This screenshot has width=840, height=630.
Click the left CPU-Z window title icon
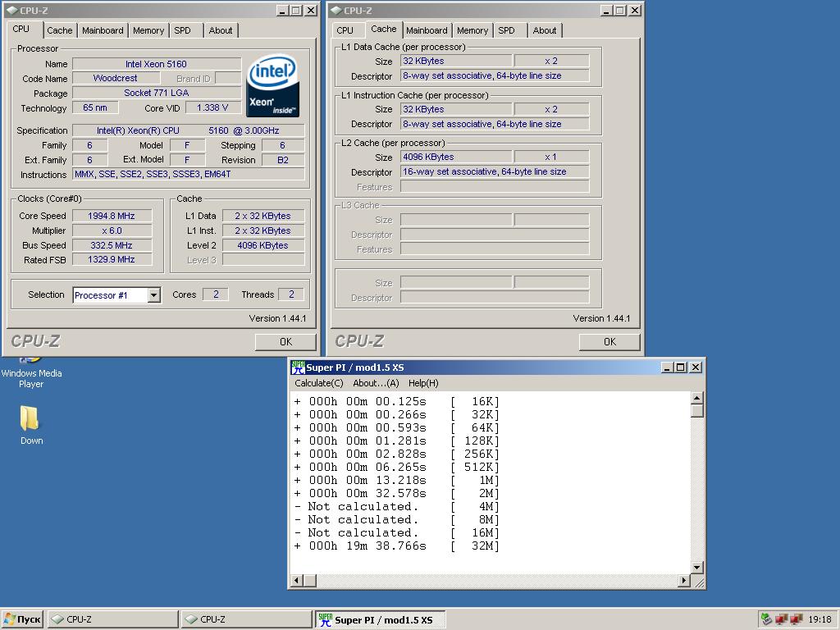point(11,10)
